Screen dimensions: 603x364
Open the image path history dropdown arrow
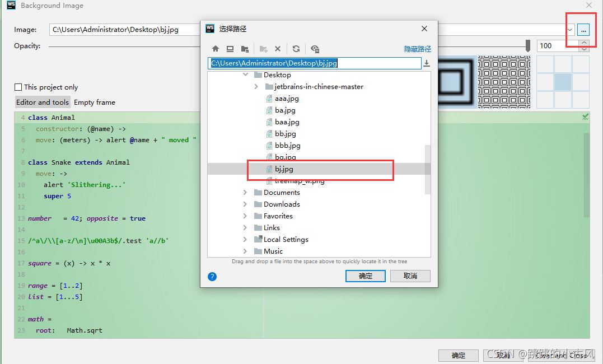pos(569,29)
